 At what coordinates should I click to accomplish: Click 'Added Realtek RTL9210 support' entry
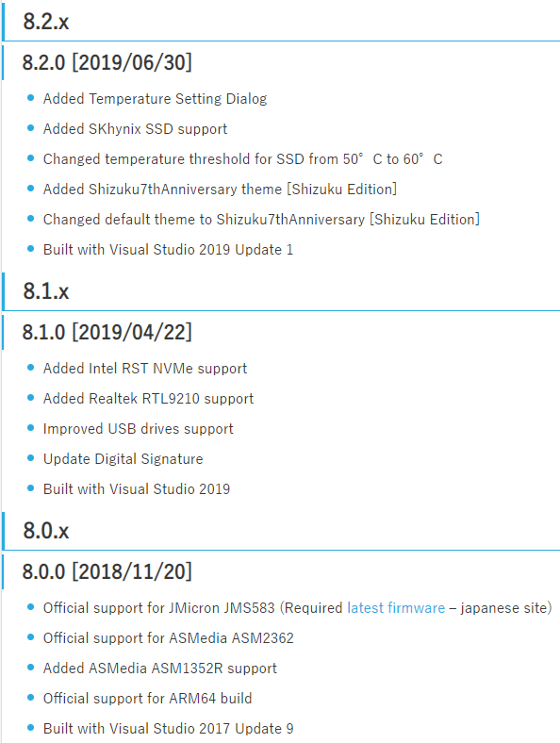pos(148,399)
